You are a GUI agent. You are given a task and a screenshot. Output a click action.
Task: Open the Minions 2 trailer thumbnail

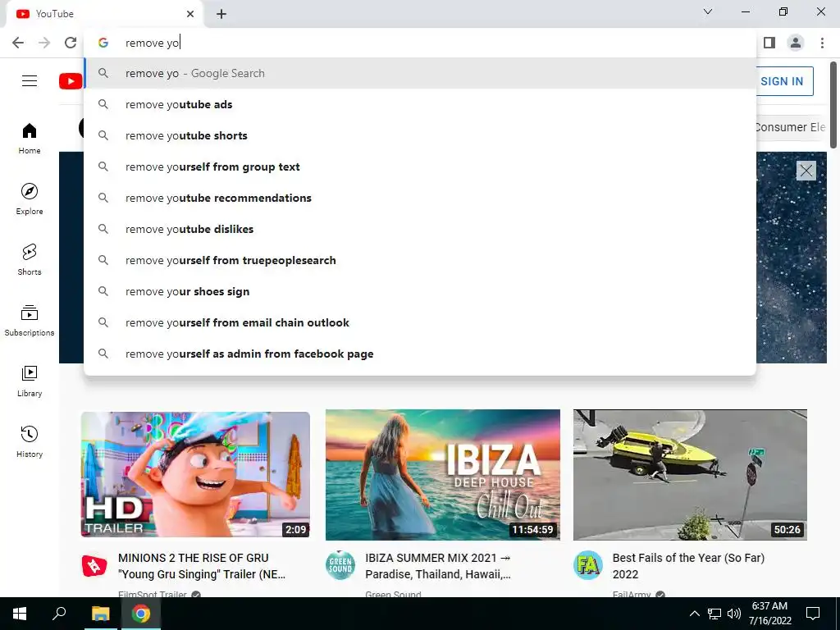pyautogui.click(x=195, y=474)
